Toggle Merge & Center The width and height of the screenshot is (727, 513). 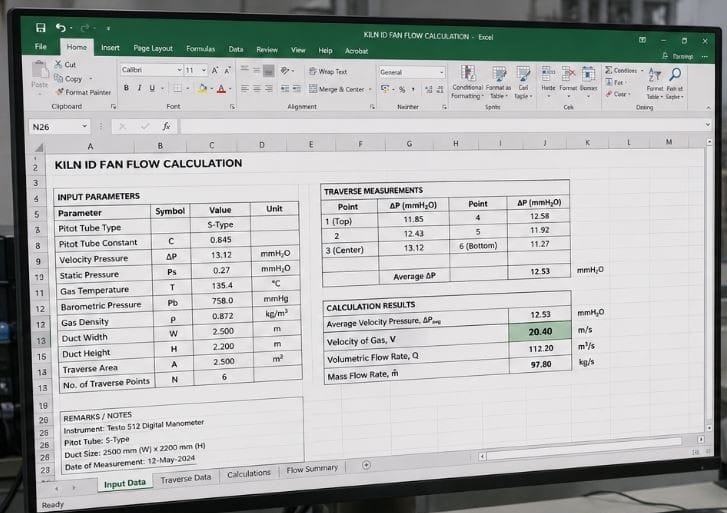pos(337,89)
